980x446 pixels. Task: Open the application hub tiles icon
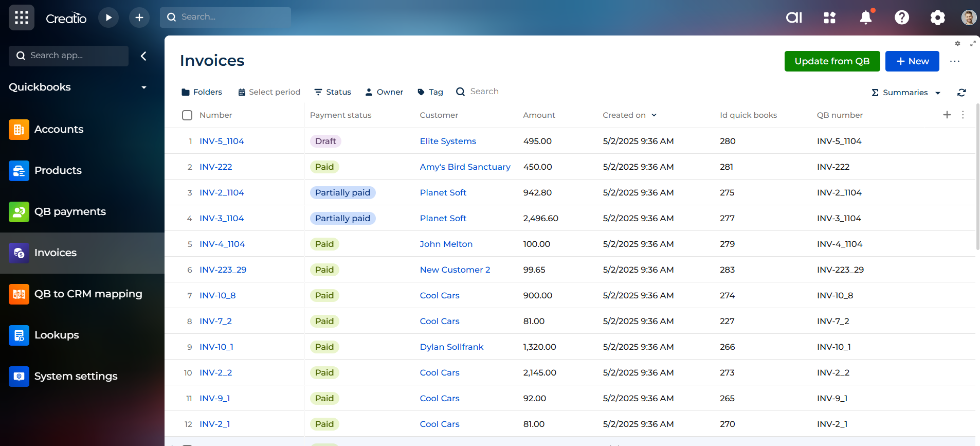pos(829,17)
